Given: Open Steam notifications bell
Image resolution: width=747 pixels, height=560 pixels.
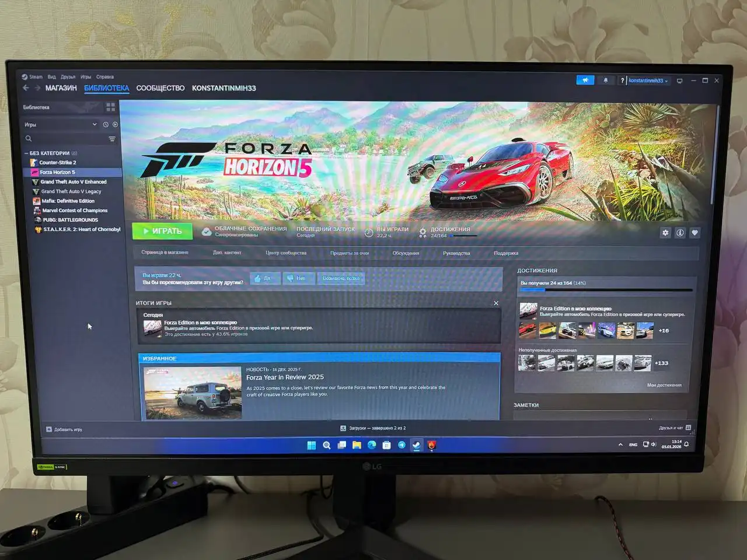Looking at the screenshot, I should pyautogui.click(x=606, y=80).
